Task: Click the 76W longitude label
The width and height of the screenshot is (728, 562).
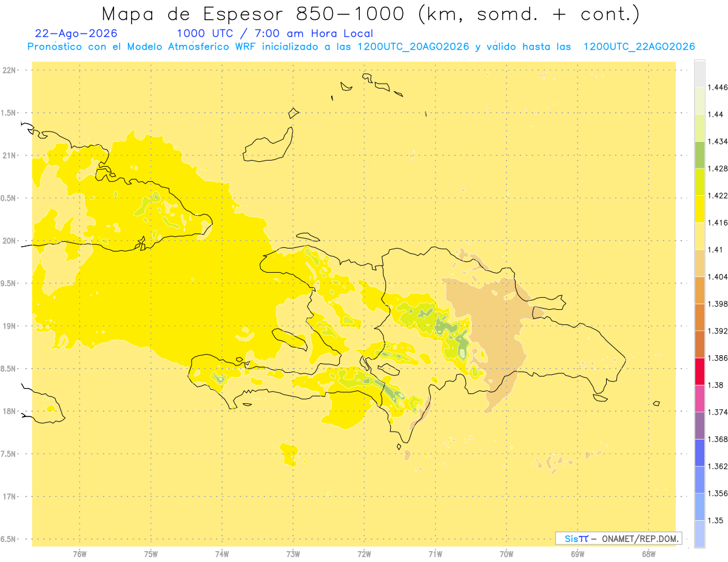Action: tap(79, 554)
